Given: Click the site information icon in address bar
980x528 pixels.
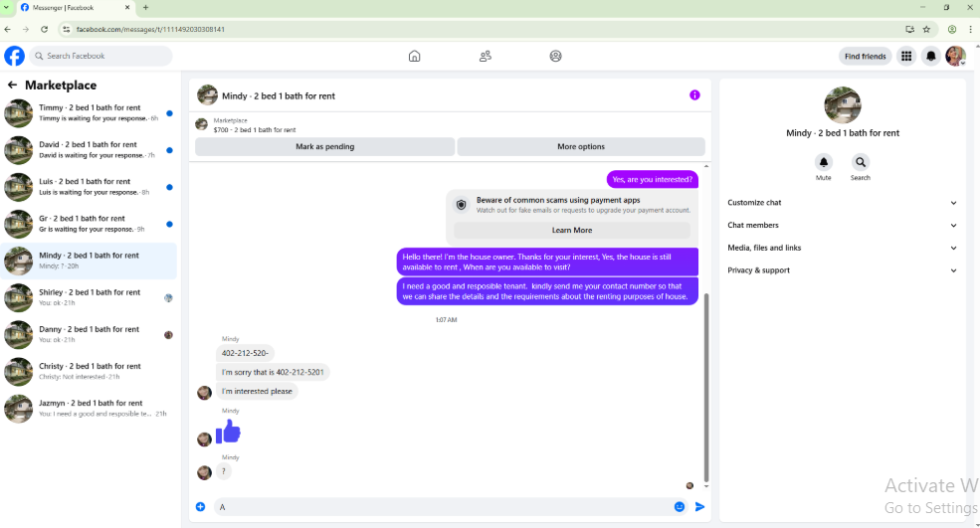Looking at the screenshot, I should point(67,30).
